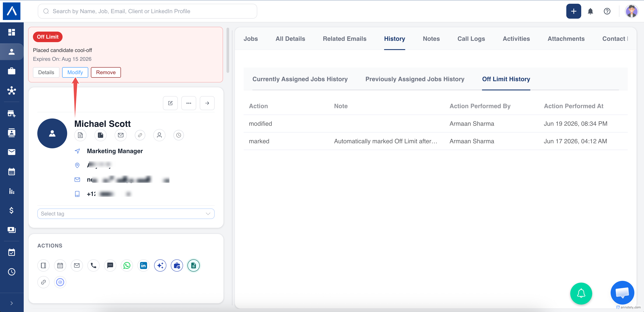Switch to the Related Emails tab

point(345,39)
